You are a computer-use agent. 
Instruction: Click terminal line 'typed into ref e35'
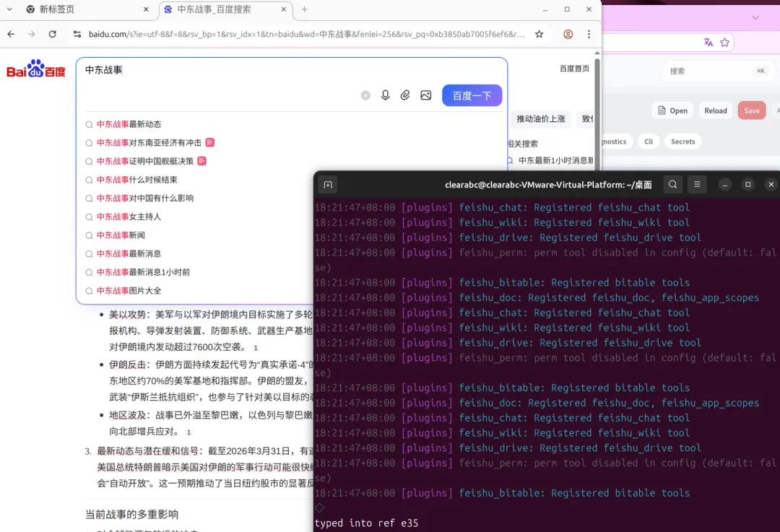pyautogui.click(x=366, y=523)
